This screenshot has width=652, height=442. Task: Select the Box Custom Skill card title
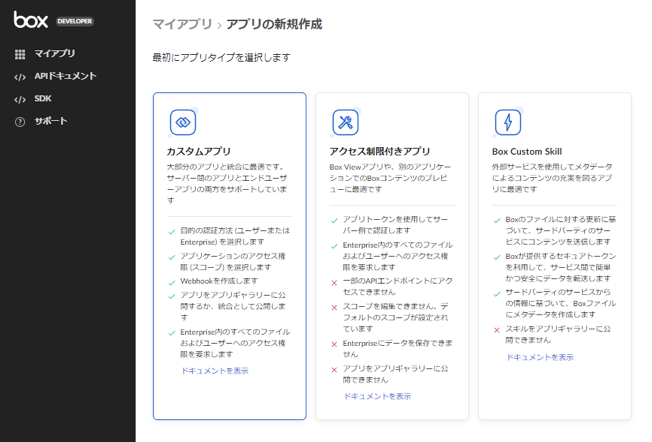(527, 151)
